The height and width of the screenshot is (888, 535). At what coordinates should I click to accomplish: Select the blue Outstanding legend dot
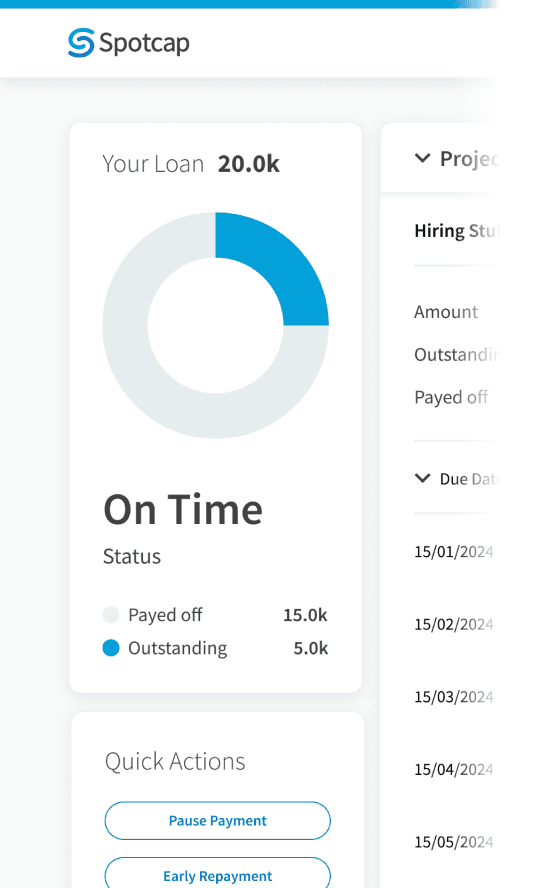[x=111, y=648]
